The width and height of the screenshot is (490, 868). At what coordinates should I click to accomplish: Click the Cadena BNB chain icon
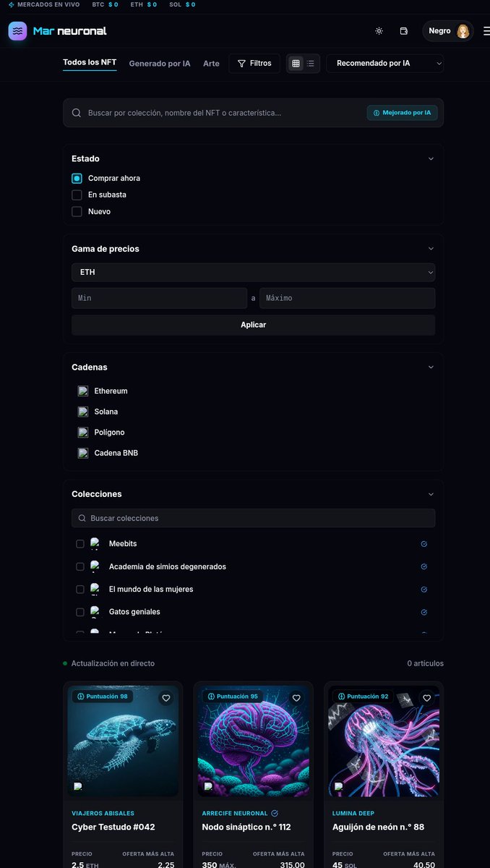83,453
